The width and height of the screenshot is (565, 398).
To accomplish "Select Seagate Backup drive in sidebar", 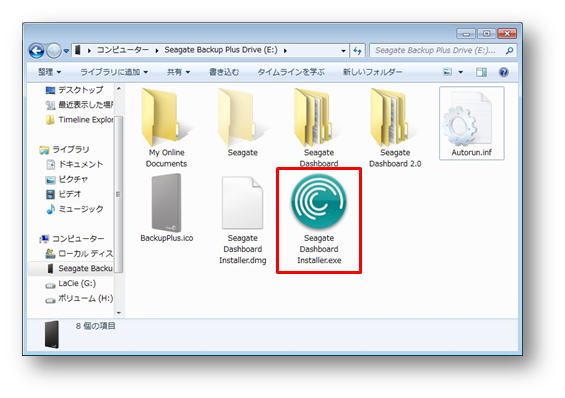I will [79, 268].
